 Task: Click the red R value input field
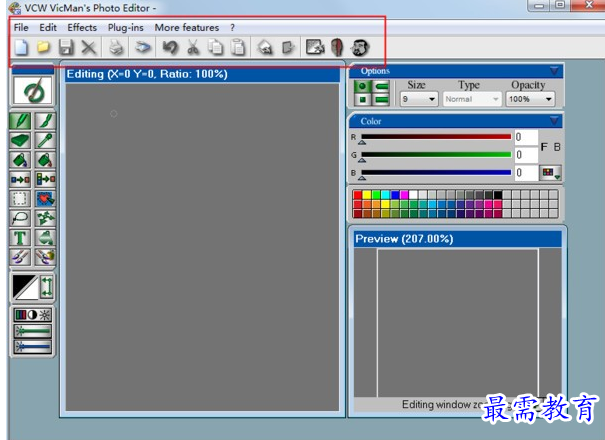526,137
